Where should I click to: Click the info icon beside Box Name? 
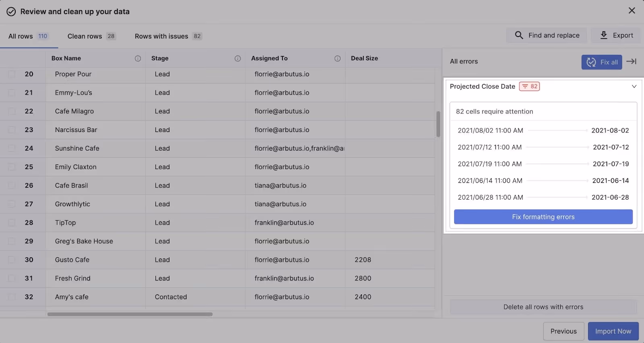click(138, 58)
